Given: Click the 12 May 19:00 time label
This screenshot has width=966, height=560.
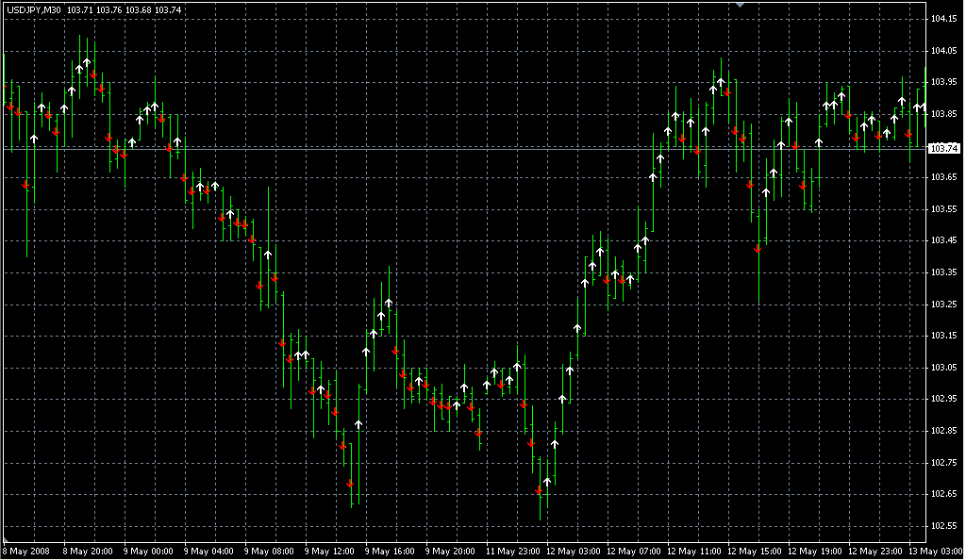Looking at the screenshot, I should 813,551.
